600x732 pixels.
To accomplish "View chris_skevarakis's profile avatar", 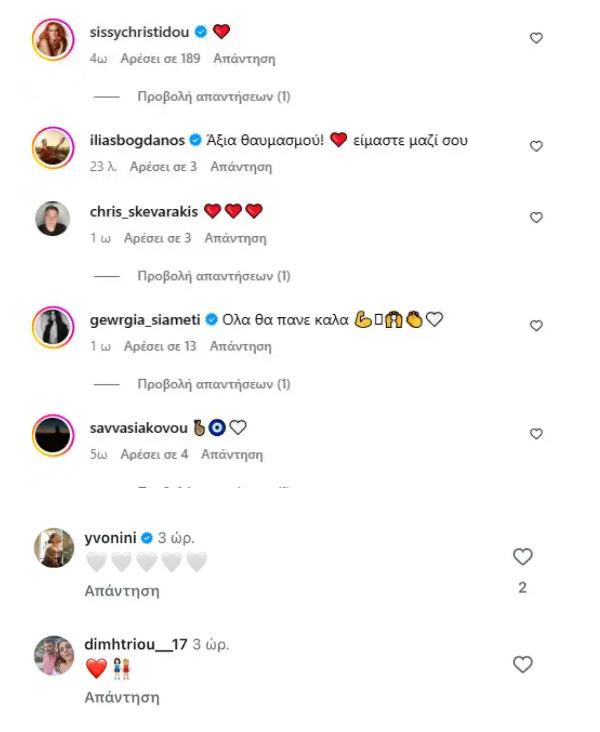I will [53, 219].
